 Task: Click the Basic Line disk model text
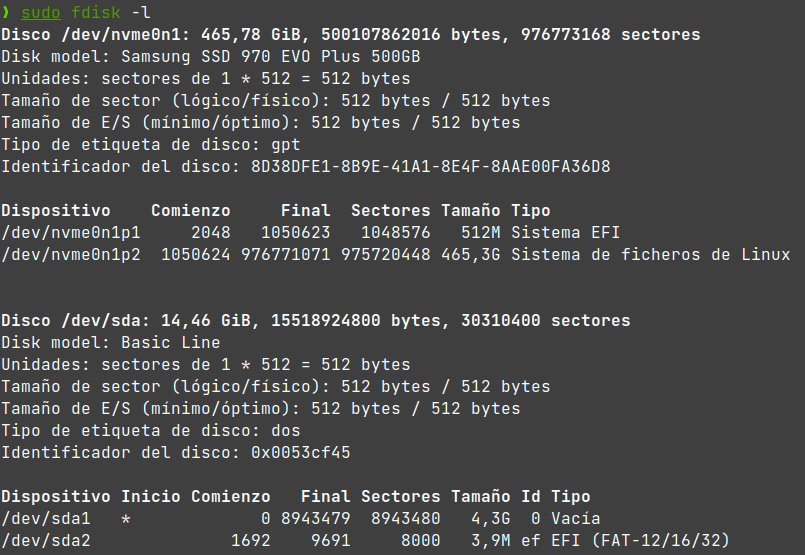click(x=185, y=343)
